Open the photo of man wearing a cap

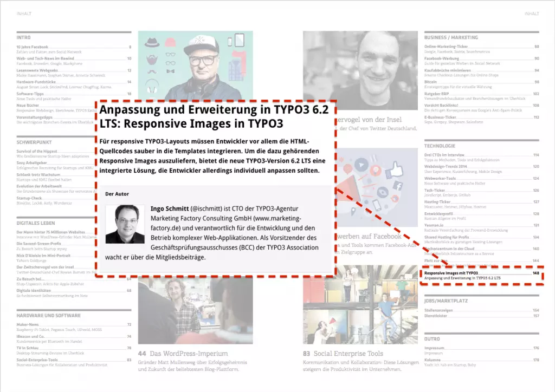pyautogui.click(x=195, y=66)
